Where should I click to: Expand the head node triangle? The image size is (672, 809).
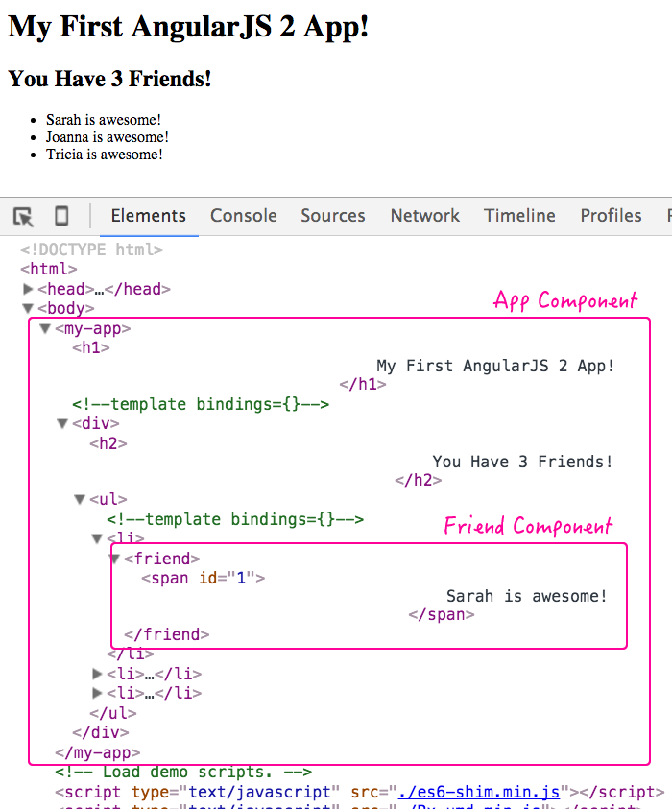click(29, 289)
